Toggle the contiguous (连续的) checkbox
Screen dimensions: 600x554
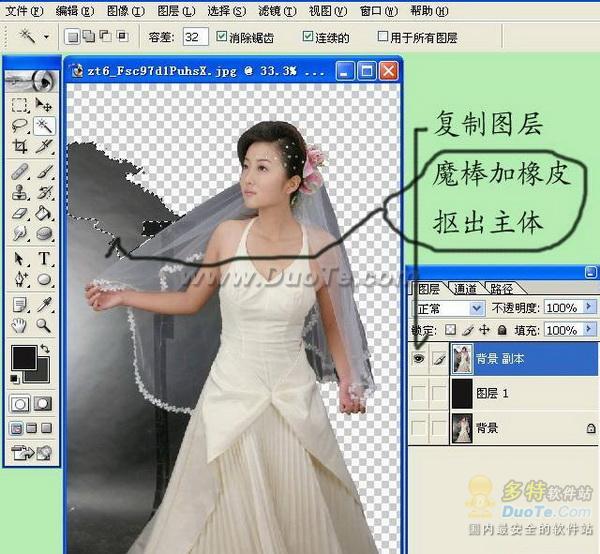coord(308,36)
